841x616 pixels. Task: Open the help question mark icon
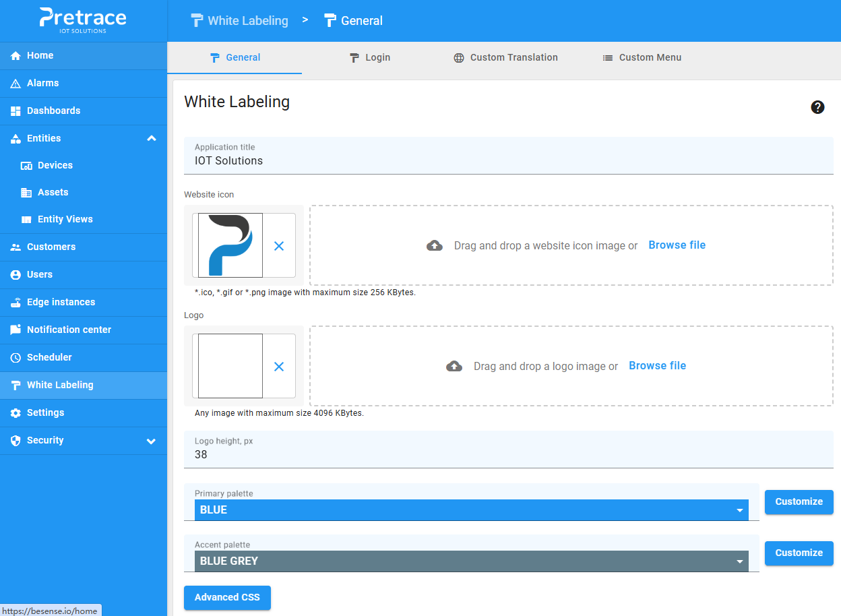click(x=817, y=107)
